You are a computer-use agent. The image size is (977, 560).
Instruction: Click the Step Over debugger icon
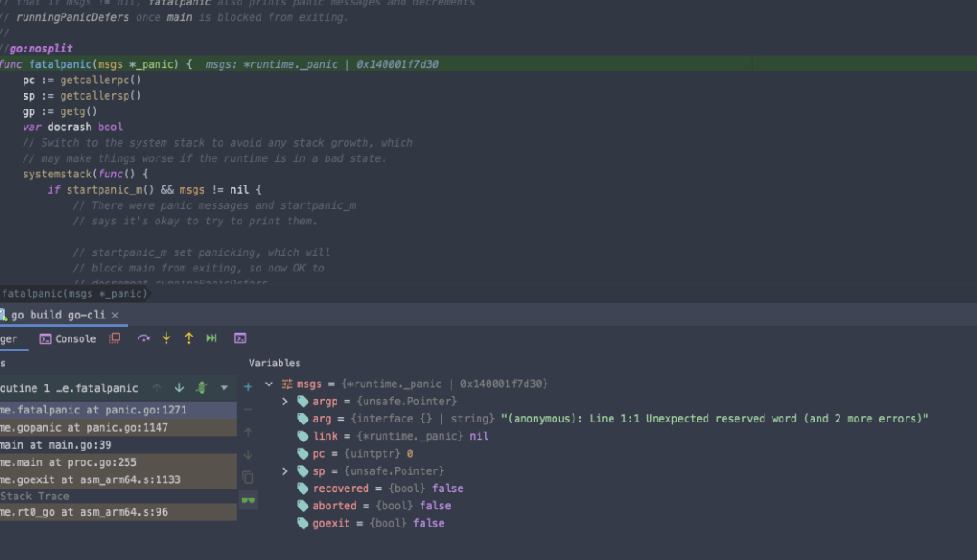[x=144, y=338]
